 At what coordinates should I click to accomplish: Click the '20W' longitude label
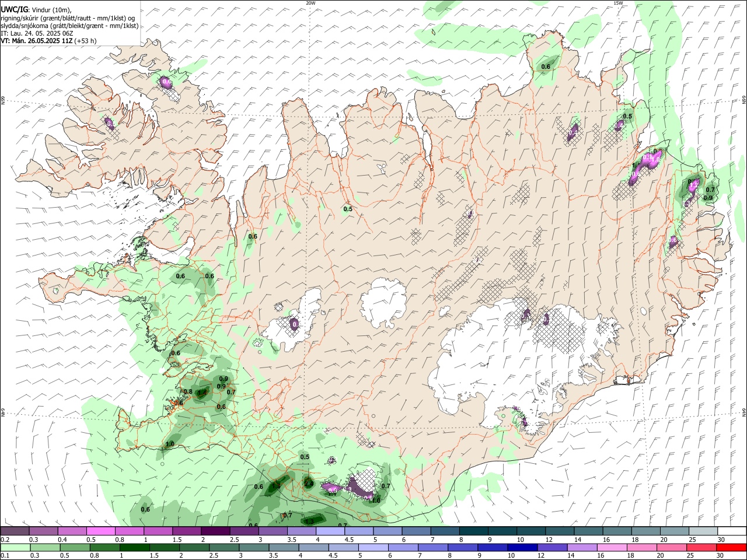tap(310, 3)
